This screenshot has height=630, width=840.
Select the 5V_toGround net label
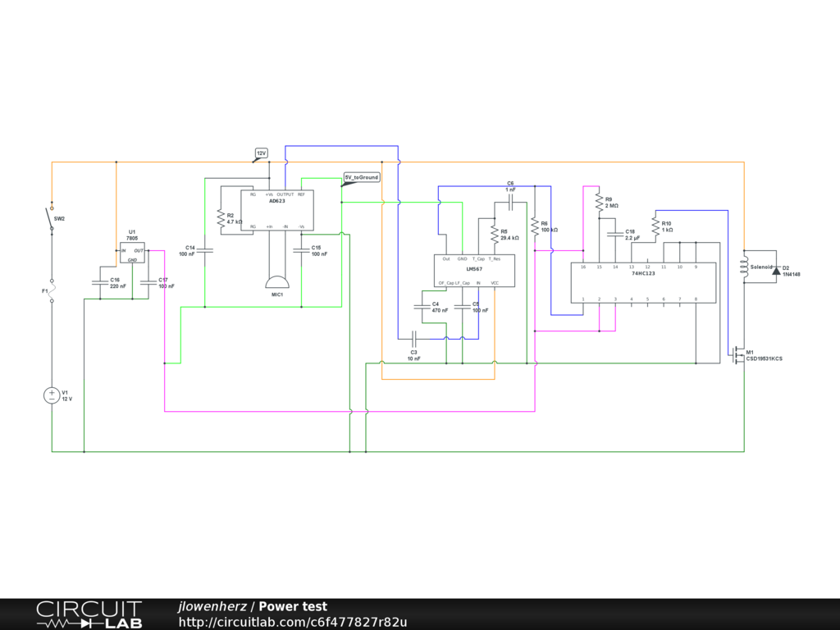[x=362, y=177]
